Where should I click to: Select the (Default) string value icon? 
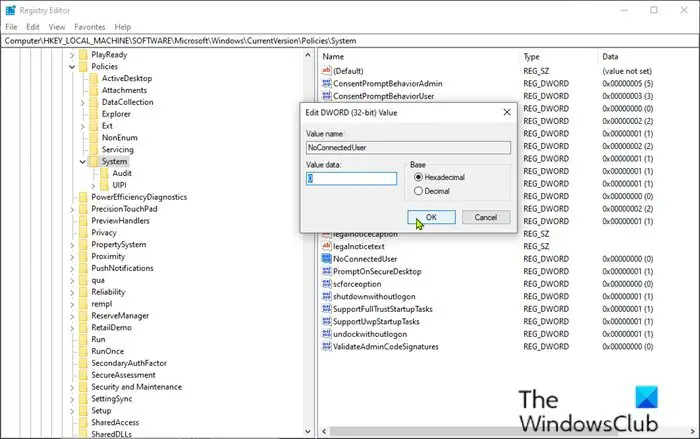point(326,71)
